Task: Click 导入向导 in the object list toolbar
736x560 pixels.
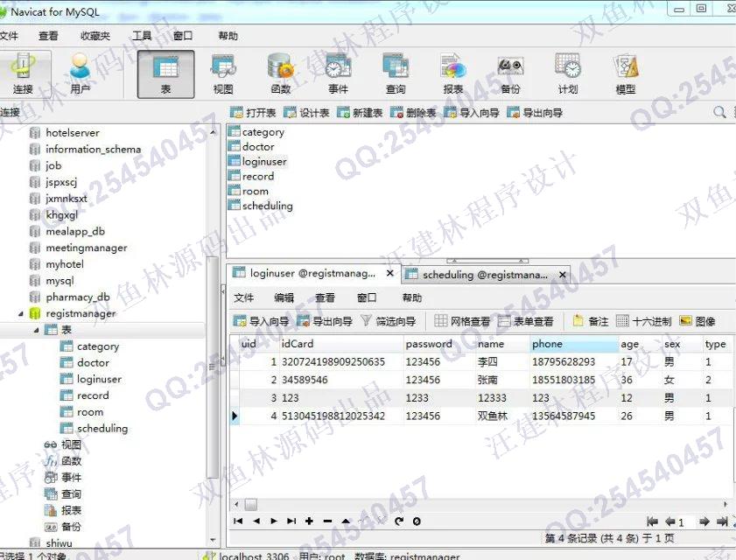Action: 472,113
